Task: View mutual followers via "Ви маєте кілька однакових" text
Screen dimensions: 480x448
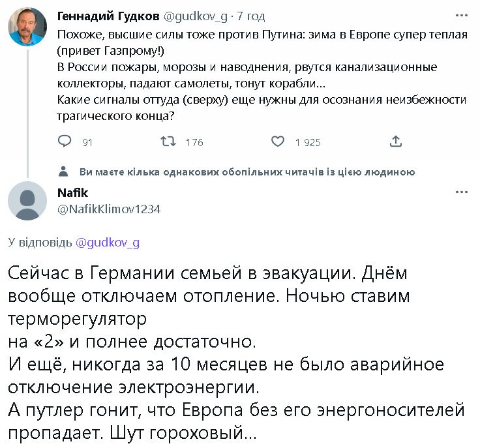Action: pyautogui.click(x=247, y=172)
